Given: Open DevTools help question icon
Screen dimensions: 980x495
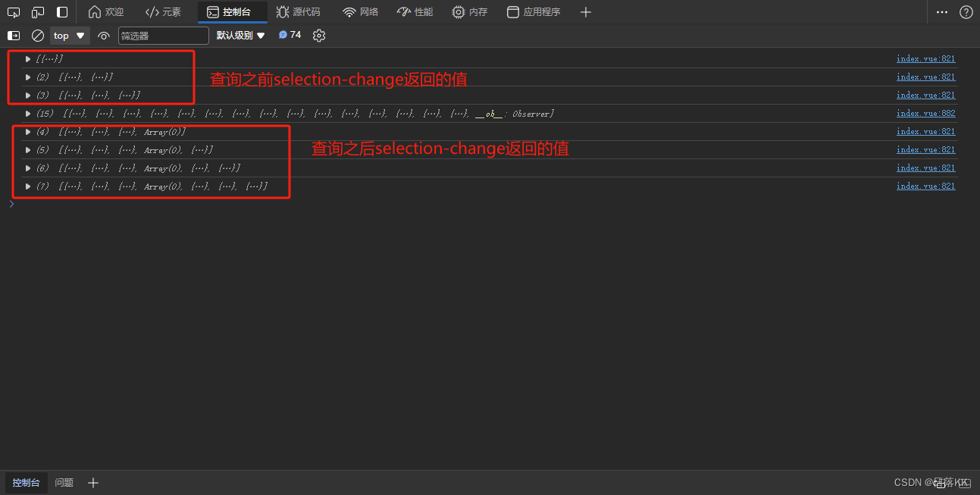Looking at the screenshot, I should tap(966, 12).
